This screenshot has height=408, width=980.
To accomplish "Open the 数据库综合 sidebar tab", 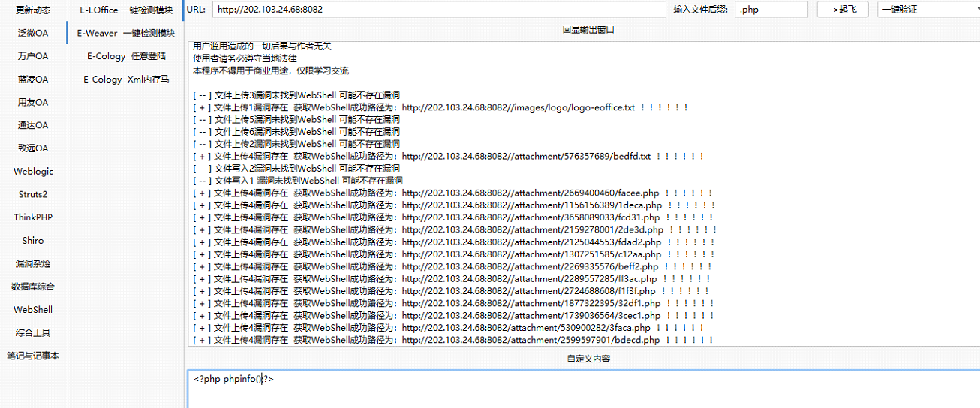I will (33, 286).
